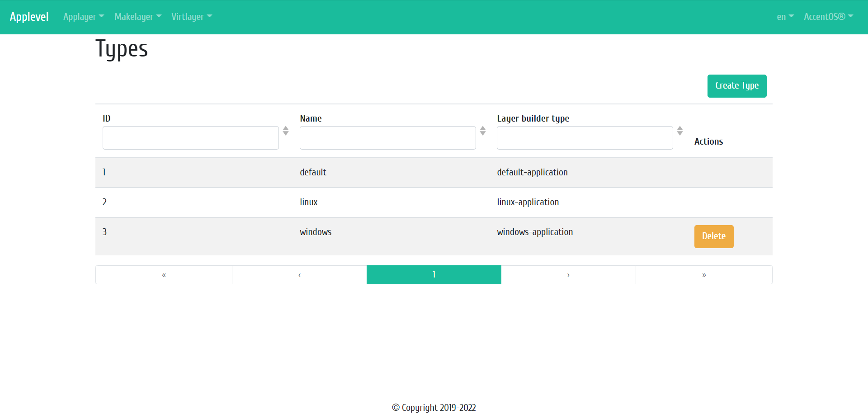Image resolution: width=868 pixels, height=414 pixels.
Task: Delete the windows type row
Action: point(714,236)
